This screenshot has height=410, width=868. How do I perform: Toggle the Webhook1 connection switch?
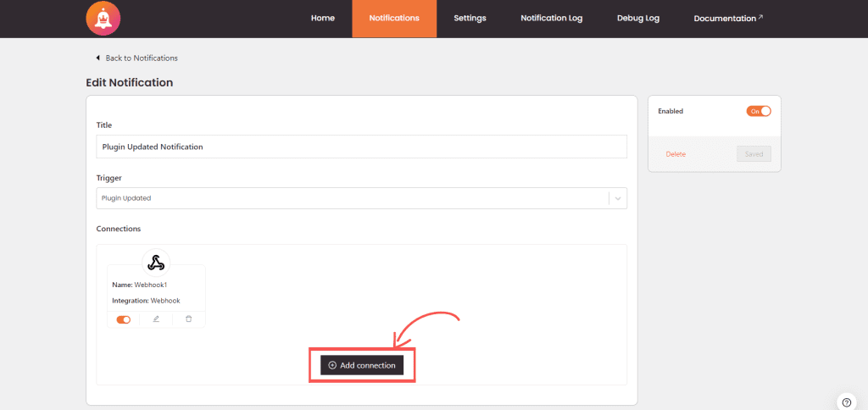click(x=124, y=320)
